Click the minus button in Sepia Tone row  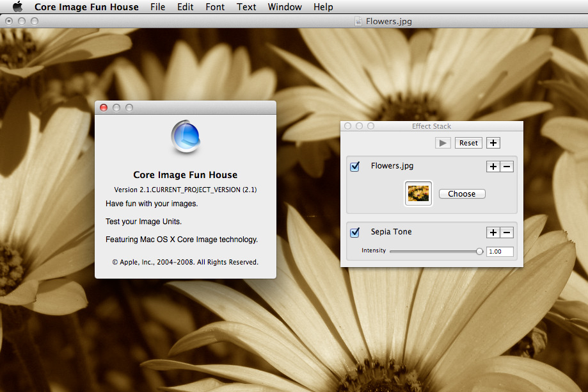[507, 233]
